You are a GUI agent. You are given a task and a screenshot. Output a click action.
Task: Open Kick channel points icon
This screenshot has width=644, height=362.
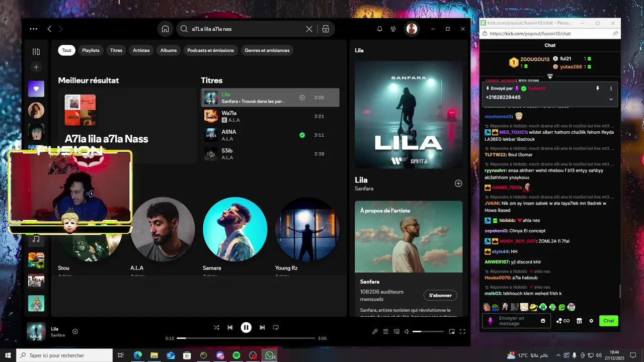(563, 321)
